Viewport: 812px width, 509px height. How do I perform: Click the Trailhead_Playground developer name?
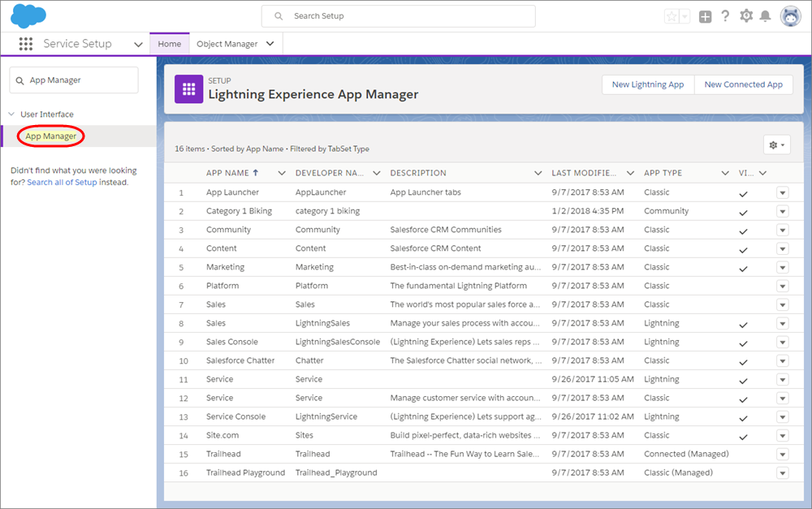click(336, 472)
